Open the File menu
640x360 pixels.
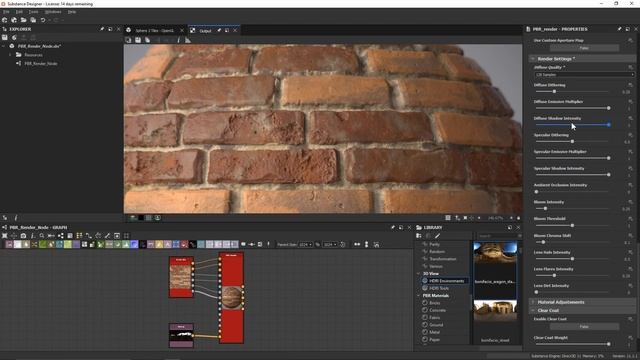(x=6, y=12)
